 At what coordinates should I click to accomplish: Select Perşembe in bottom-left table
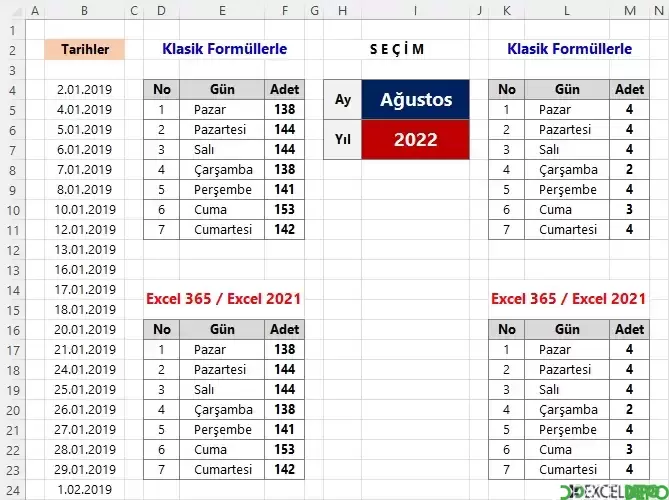223,430
